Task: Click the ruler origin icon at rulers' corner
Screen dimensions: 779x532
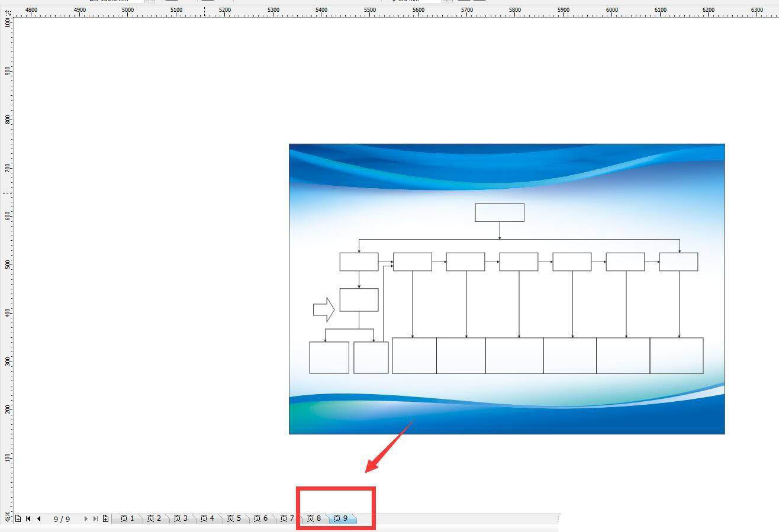Action: tap(7, 12)
